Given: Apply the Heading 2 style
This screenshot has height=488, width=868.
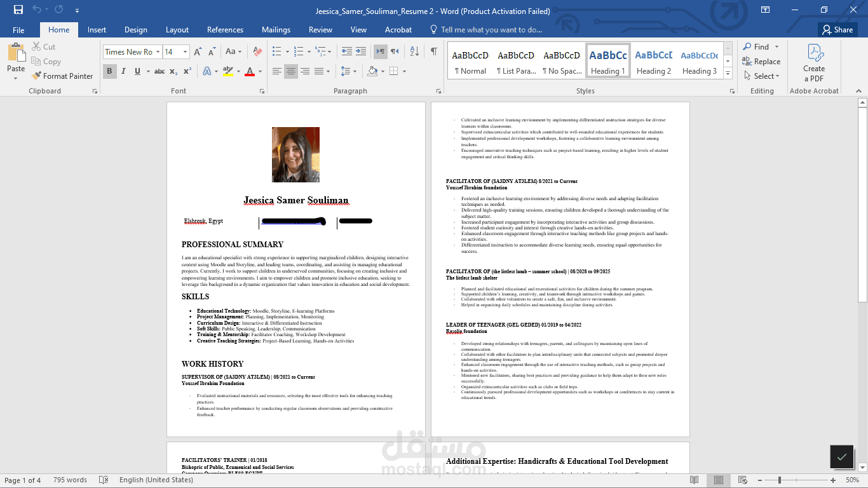Looking at the screenshot, I should tap(654, 61).
